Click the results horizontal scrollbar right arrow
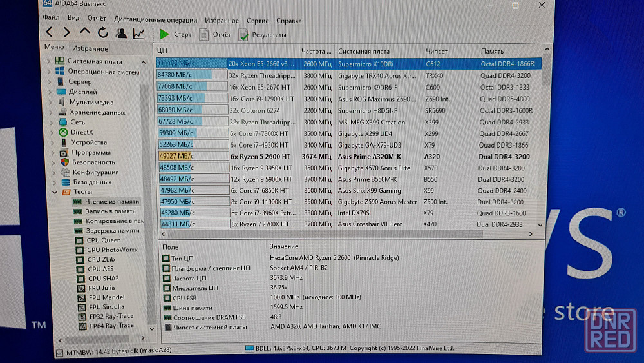Viewport: 644px width, 363px height. pos(531,234)
